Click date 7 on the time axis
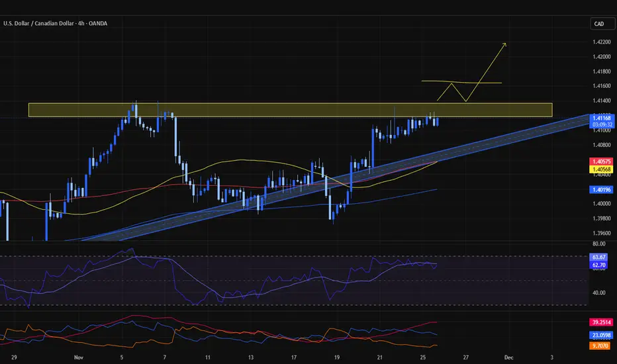The image size is (617, 364). [164, 357]
